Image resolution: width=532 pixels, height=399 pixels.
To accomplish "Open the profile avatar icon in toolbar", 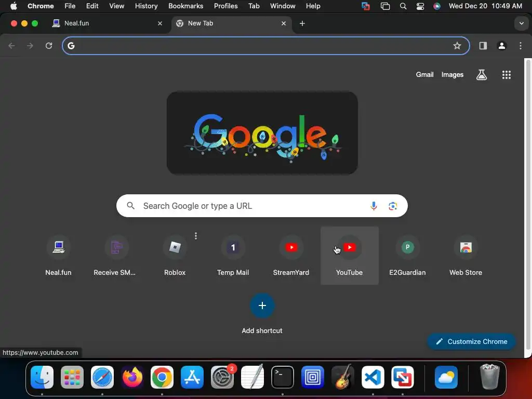I will click(x=502, y=46).
